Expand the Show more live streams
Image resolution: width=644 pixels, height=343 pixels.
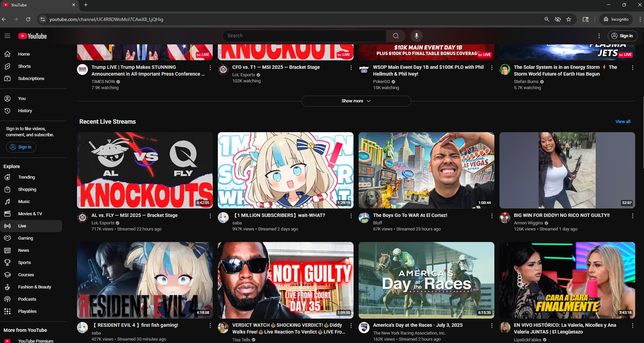pos(356,101)
